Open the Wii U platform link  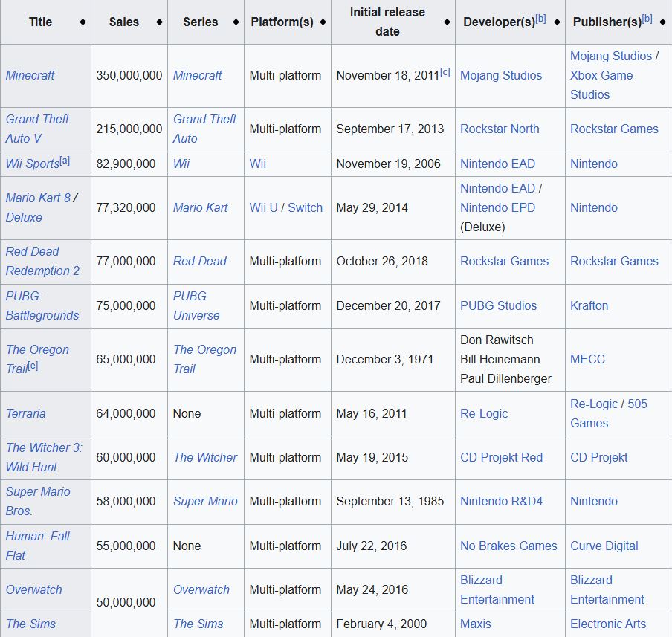[264, 208]
